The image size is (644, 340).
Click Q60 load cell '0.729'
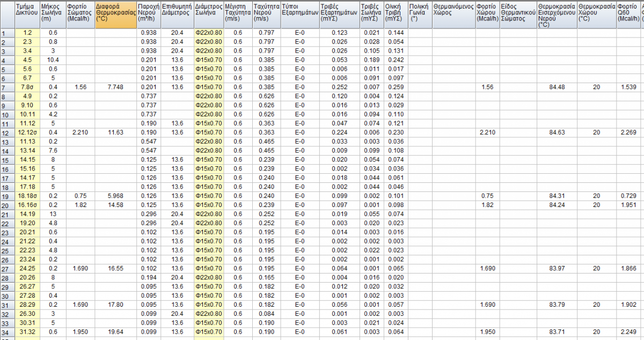click(x=628, y=196)
